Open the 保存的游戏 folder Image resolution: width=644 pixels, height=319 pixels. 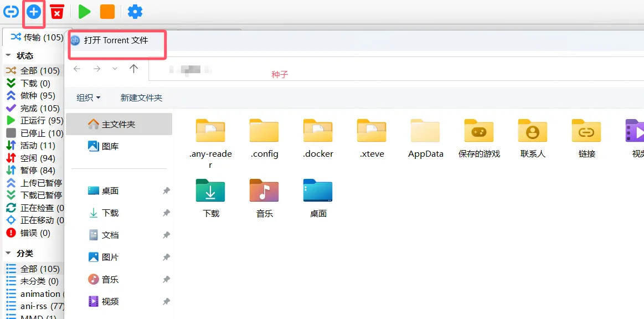point(479,137)
